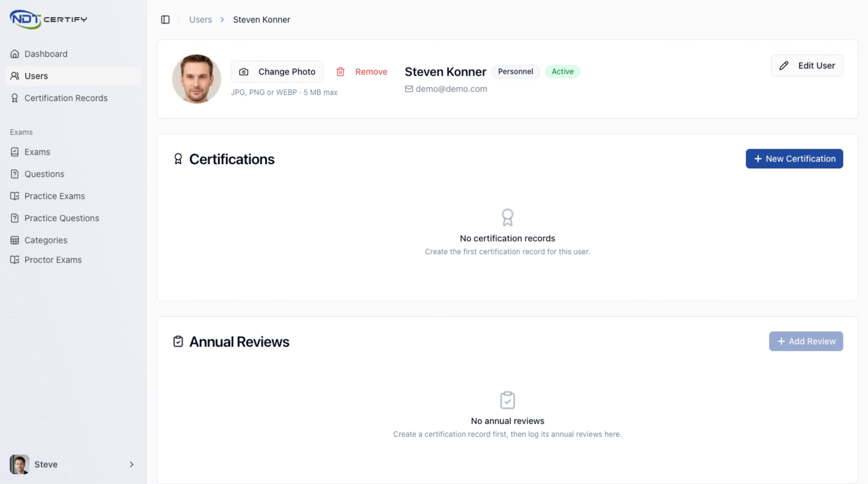Expand the Steve account menu chevron

click(x=131, y=464)
